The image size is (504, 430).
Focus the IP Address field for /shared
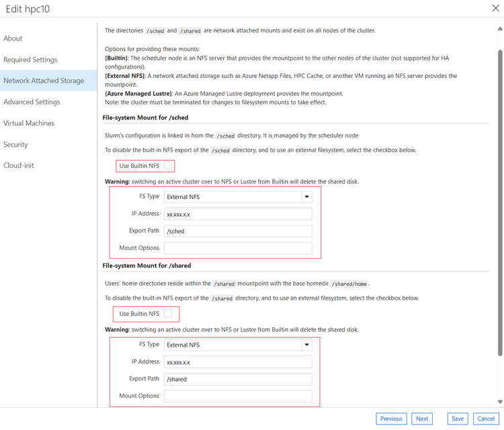238,362
